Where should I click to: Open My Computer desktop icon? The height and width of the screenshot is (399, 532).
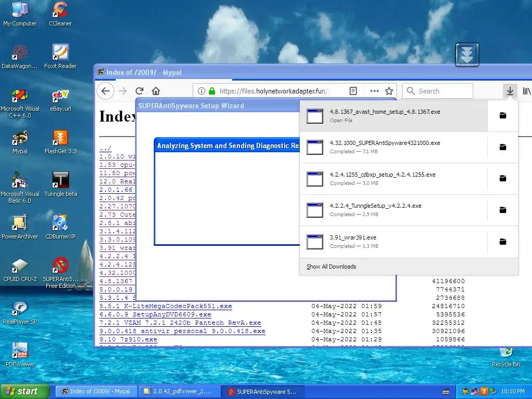pos(20,14)
